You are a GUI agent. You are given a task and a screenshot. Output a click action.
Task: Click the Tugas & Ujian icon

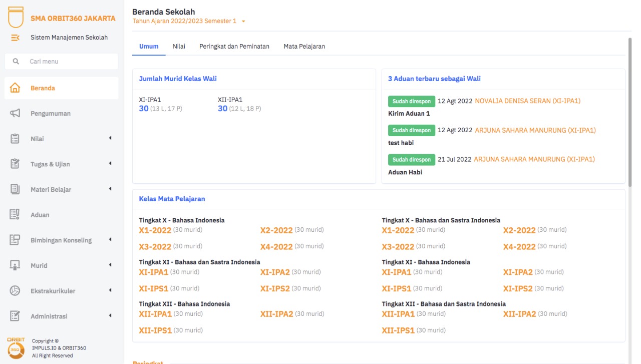click(15, 164)
